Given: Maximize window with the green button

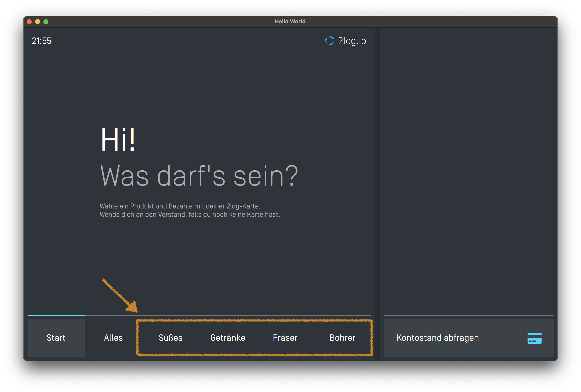Looking at the screenshot, I should pyautogui.click(x=46, y=22).
